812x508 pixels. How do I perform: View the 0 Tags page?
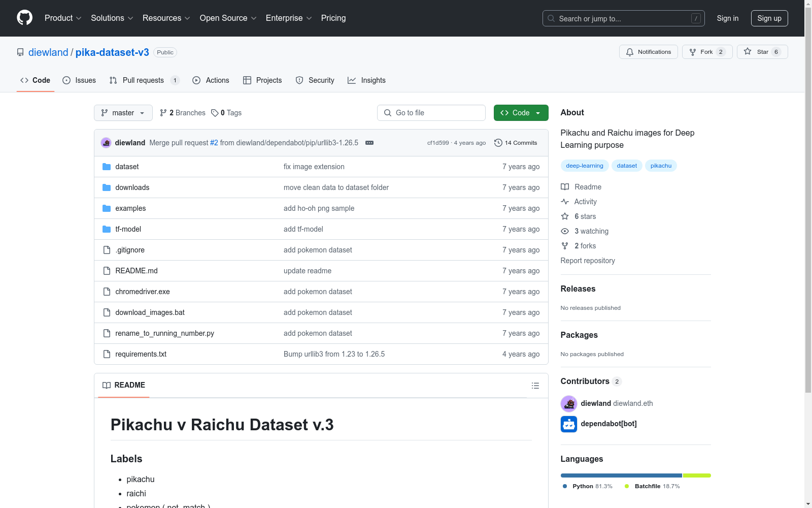(226, 113)
